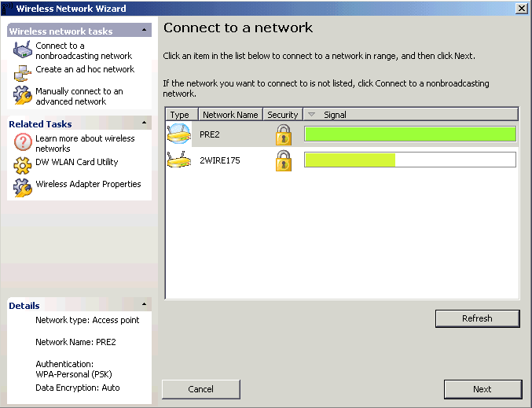Image resolution: width=532 pixels, height=408 pixels.
Task: Toggle the Signal column sort arrow
Action: click(x=311, y=115)
